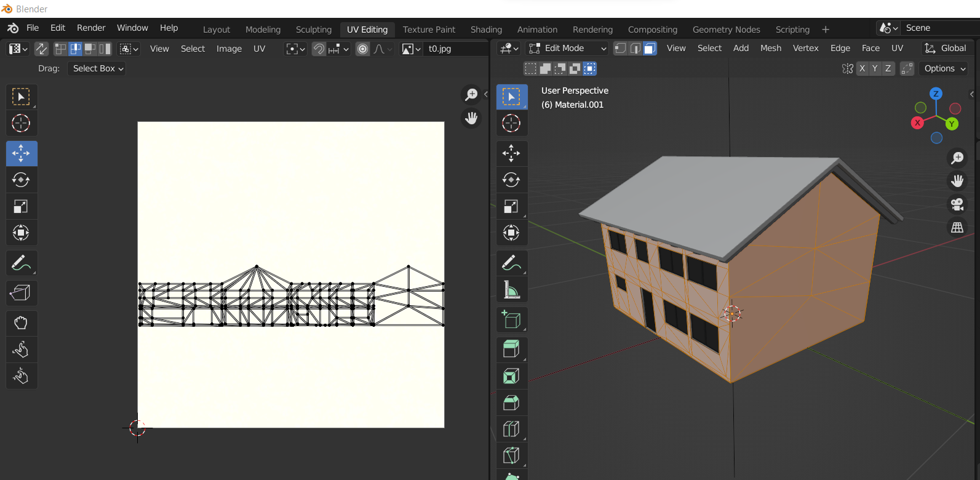Expand the Drag Select Box dropdown
This screenshot has height=480, width=980.
[x=98, y=68]
